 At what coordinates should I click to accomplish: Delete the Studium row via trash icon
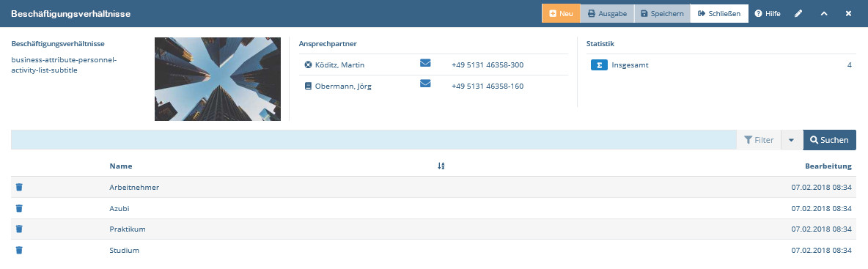click(x=19, y=250)
